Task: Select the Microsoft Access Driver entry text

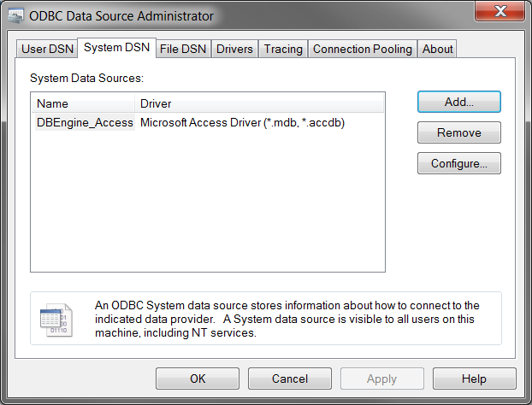Action: [242, 123]
